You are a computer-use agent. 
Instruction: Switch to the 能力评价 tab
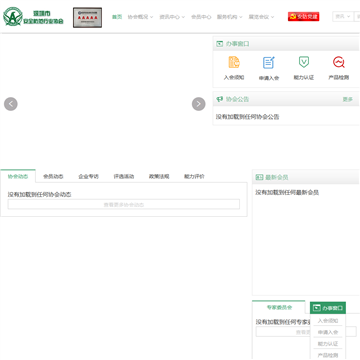tap(194, 176)
